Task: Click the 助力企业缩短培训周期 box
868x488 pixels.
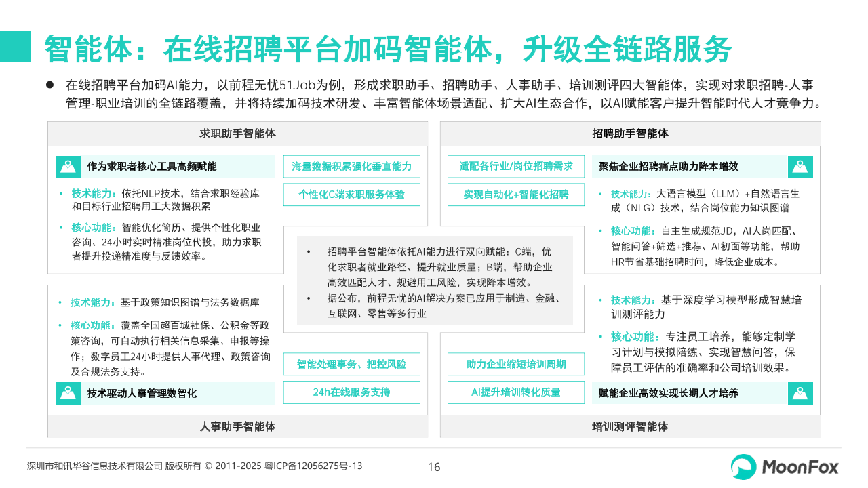Action: tap(515, 364)
